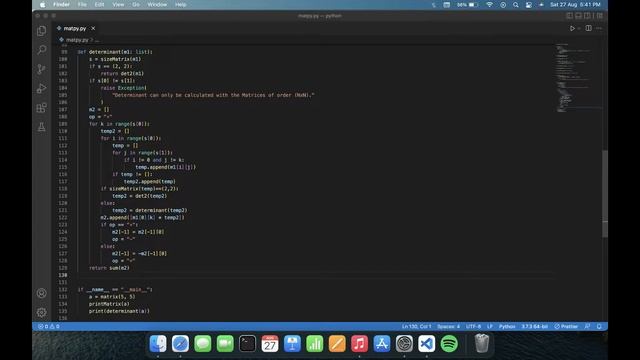Open Music from the Dock
This screenshot has width=640, height=360.
[359, 344]
